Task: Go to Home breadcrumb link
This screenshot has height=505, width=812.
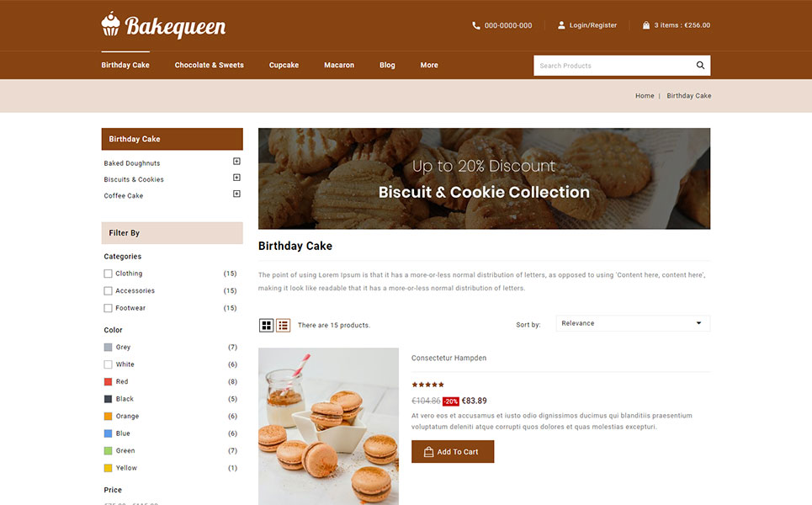Action: pos(645,96)
